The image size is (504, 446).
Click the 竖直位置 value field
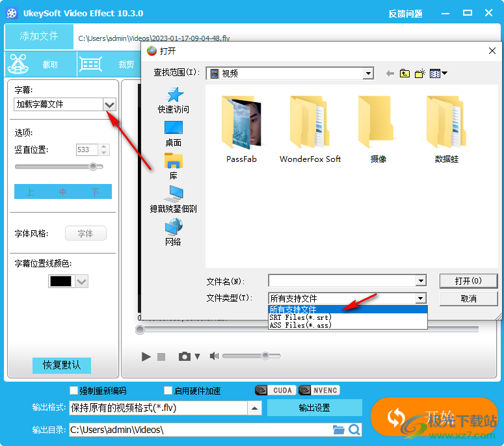pos(87,150)
